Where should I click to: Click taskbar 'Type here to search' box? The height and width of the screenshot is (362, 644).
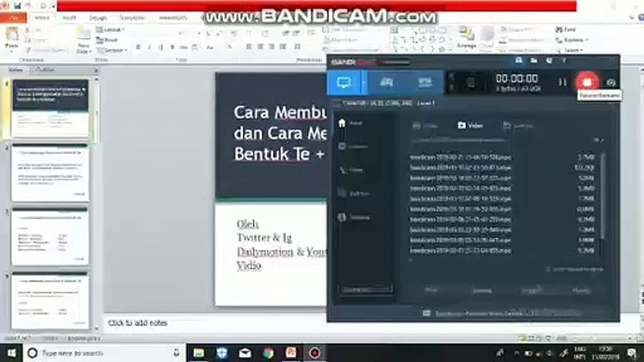(105, 353)
